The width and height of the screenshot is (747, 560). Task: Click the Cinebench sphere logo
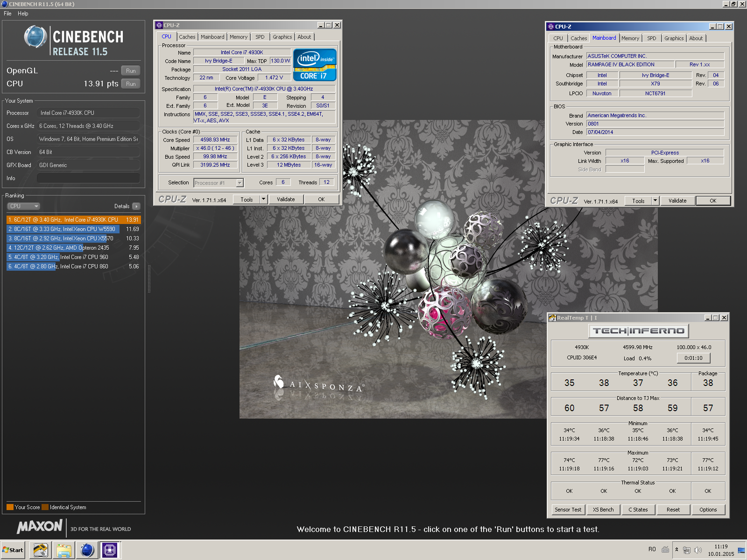point(35,37)
